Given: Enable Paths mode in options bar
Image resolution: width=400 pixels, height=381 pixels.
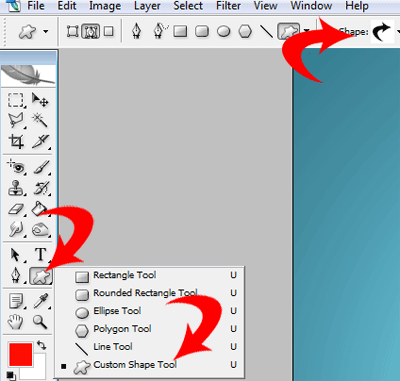Looking at the screenshot, I should (x=90, y=32).
